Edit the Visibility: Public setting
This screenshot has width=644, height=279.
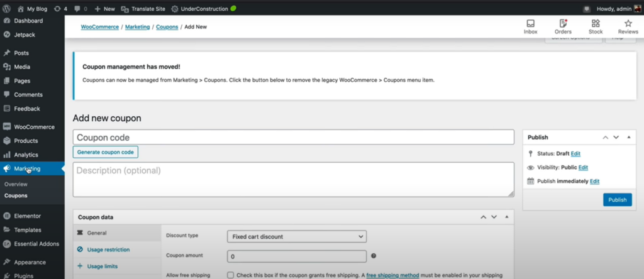click(583, 167)
